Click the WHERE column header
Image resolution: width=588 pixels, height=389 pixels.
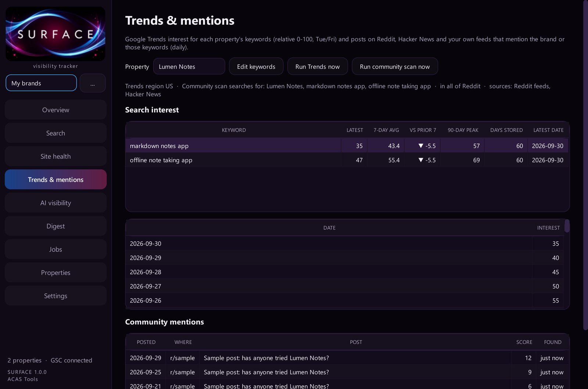click(183, 342)
